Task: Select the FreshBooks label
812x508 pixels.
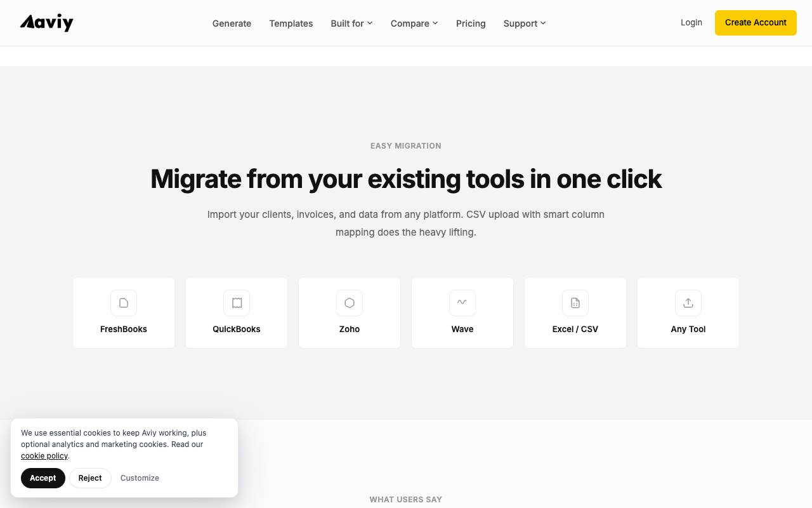Action: point(124,329)
